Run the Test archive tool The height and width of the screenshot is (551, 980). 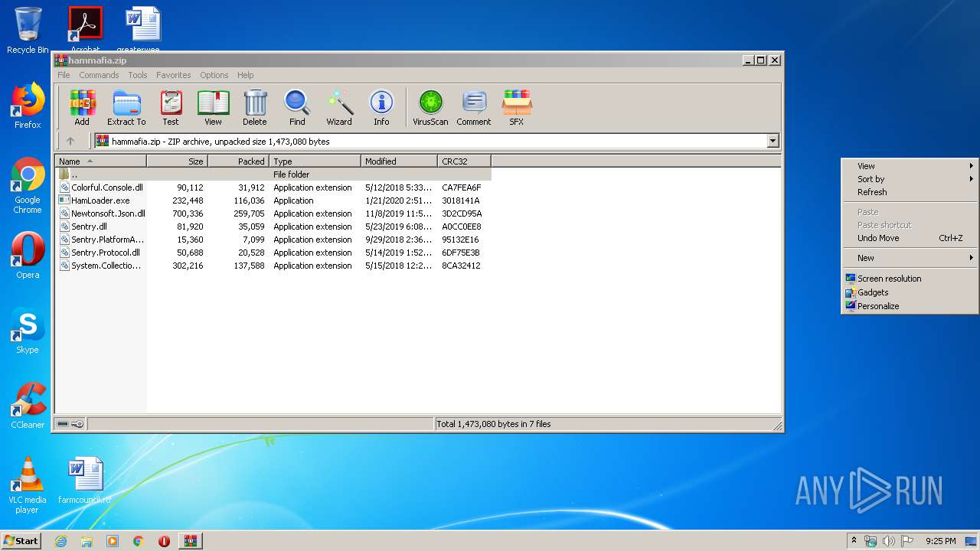171,108
